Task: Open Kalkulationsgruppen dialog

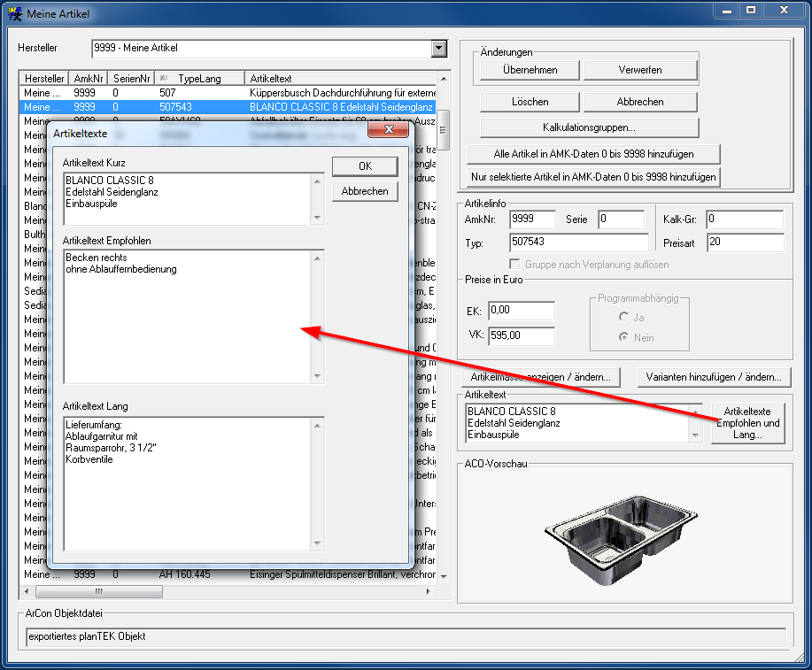Action: [589, 127]
